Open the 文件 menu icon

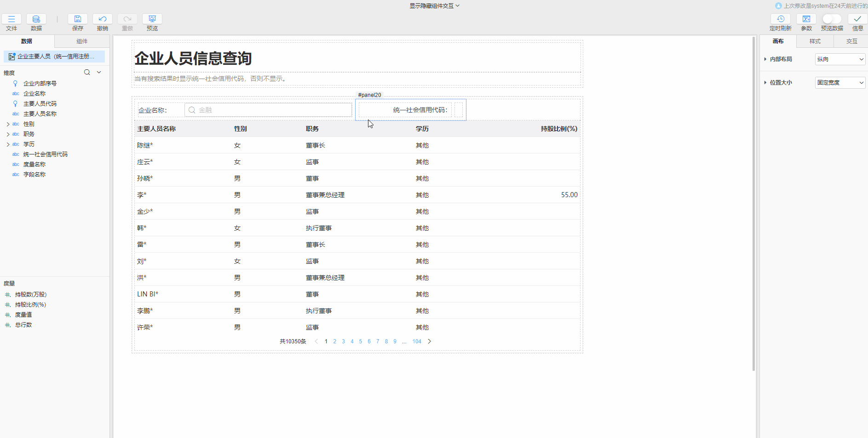click(11, 19)
